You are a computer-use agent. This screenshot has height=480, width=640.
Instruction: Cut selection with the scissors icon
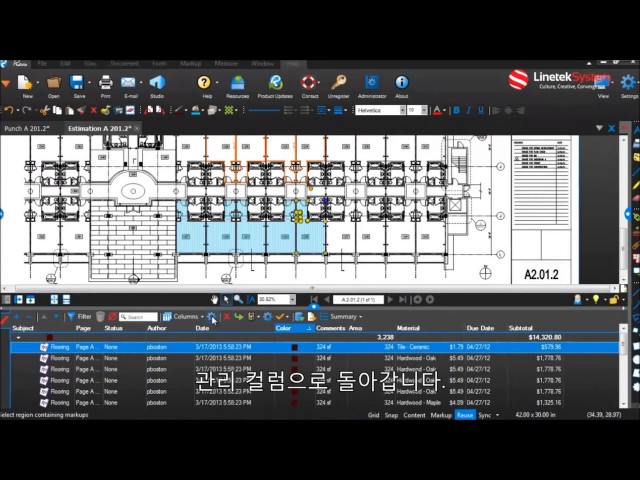pyautogui.click(x=45, y=110)
